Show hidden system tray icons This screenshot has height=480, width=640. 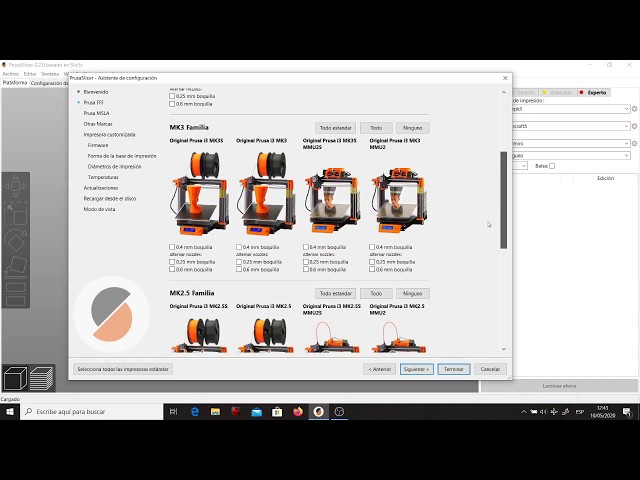(524, 412)
